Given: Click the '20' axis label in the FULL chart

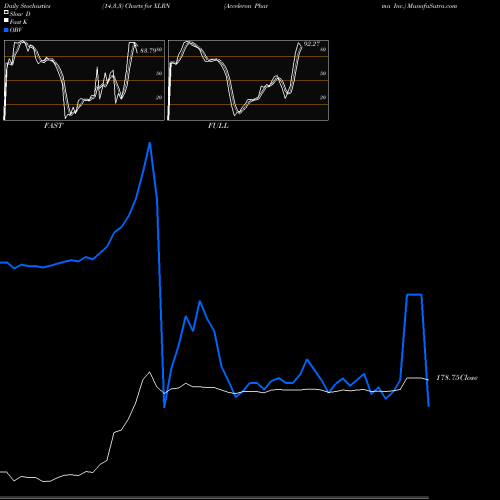Looking at the screenshot, I should pyautogui.click(x=323, y=98).
